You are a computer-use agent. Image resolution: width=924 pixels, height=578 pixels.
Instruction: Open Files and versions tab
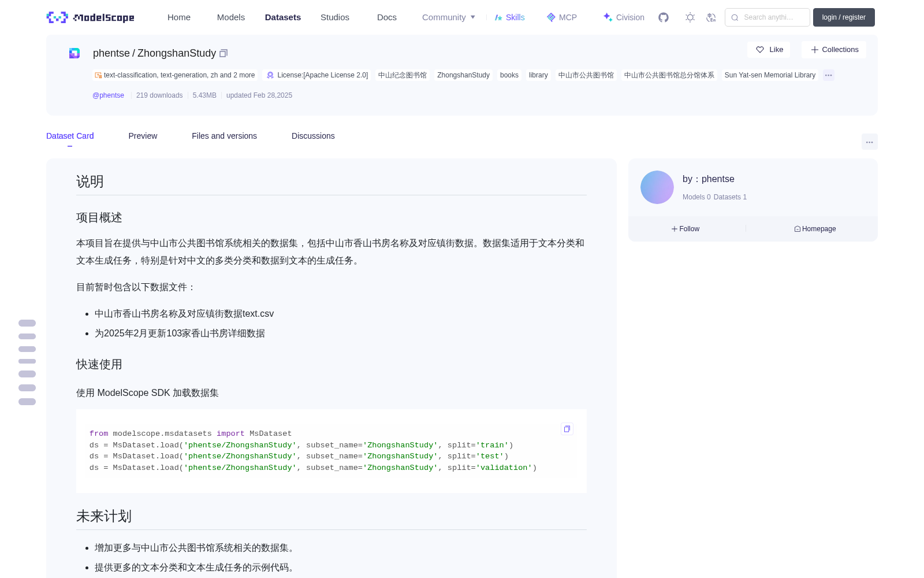pos(224,136)
